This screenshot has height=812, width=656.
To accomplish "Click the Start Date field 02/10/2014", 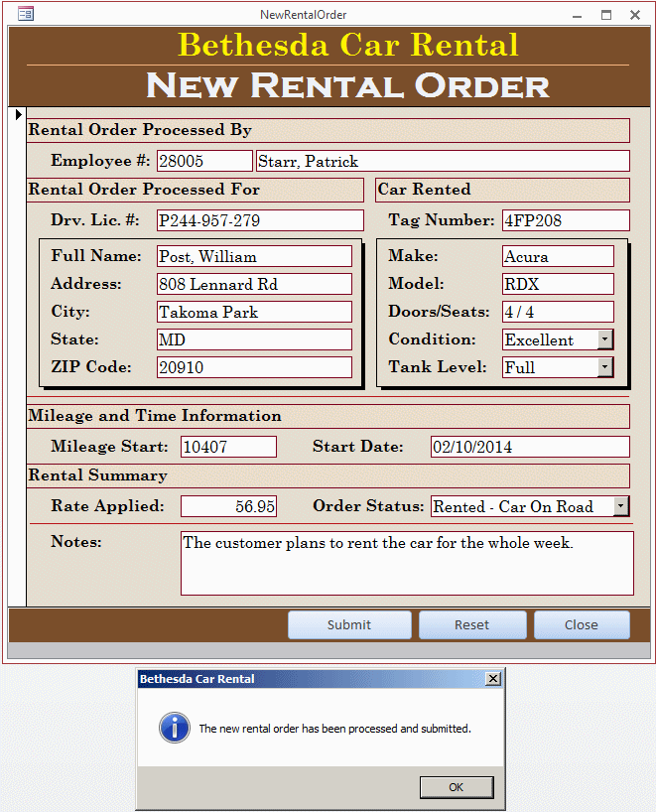I will (530, 447).
